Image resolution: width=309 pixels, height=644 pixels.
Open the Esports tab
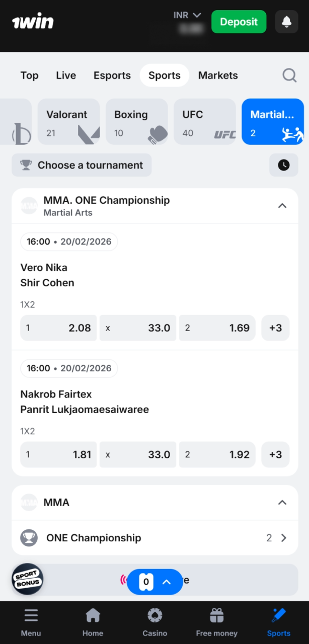pyautogui.click(x=112, y=75)
